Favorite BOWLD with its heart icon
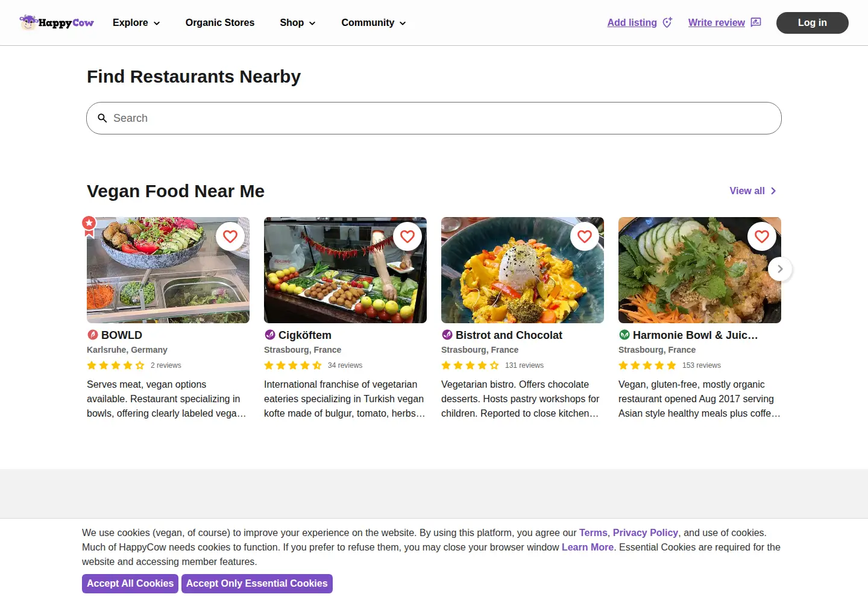This screenshot has height=603, width=868. pyautogui.click(x=230, y=236)
